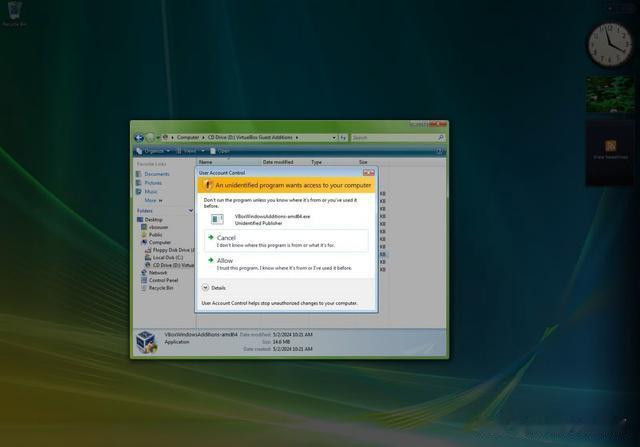The height and width of the screenshot is (447, 640).
Task: Expand the More favorite links item
Action: tap(153, 200)
